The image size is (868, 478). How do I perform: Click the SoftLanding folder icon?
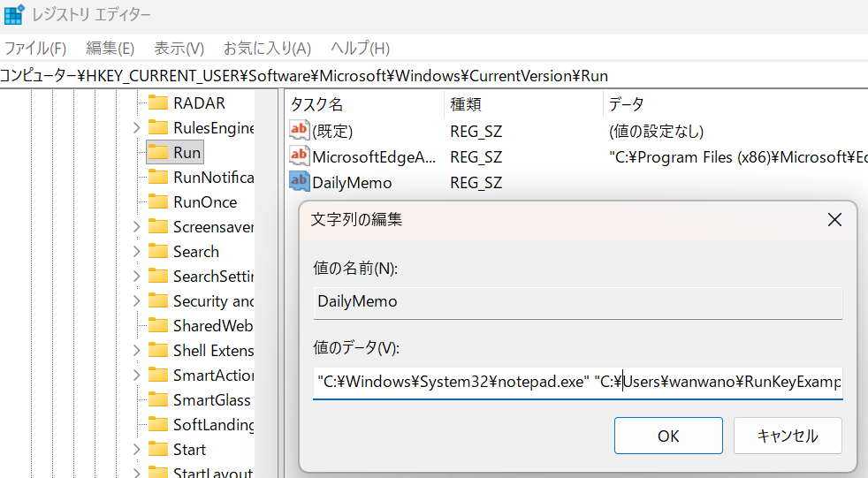click(157, 424)
